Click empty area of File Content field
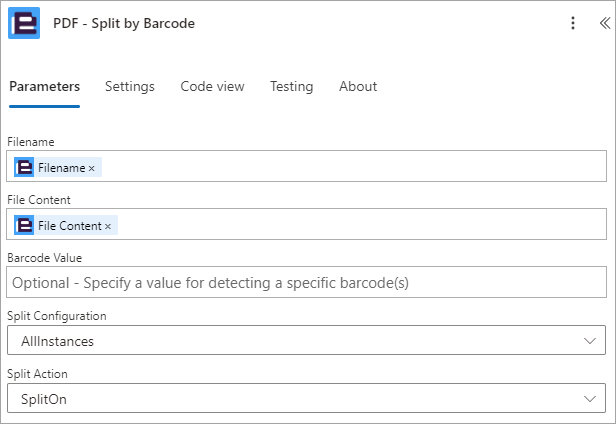Screen dimensions: 616x424 coord(361,224)
